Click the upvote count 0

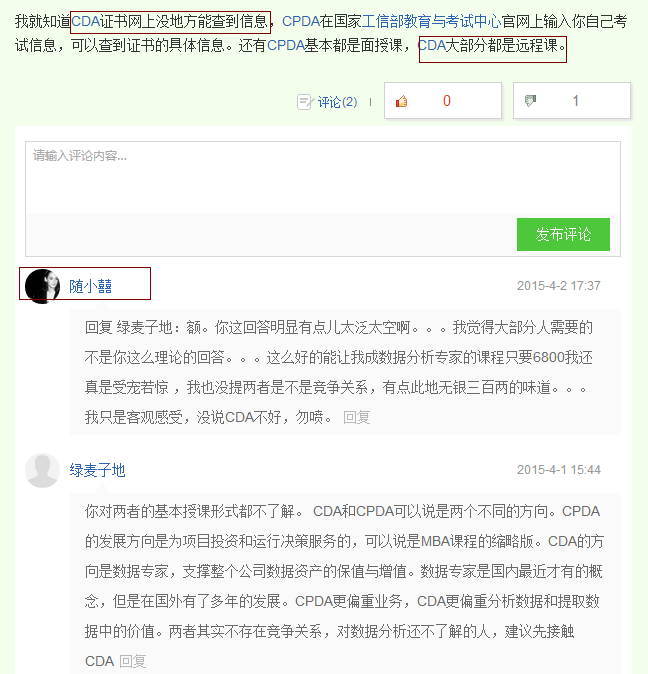[447, 101]
